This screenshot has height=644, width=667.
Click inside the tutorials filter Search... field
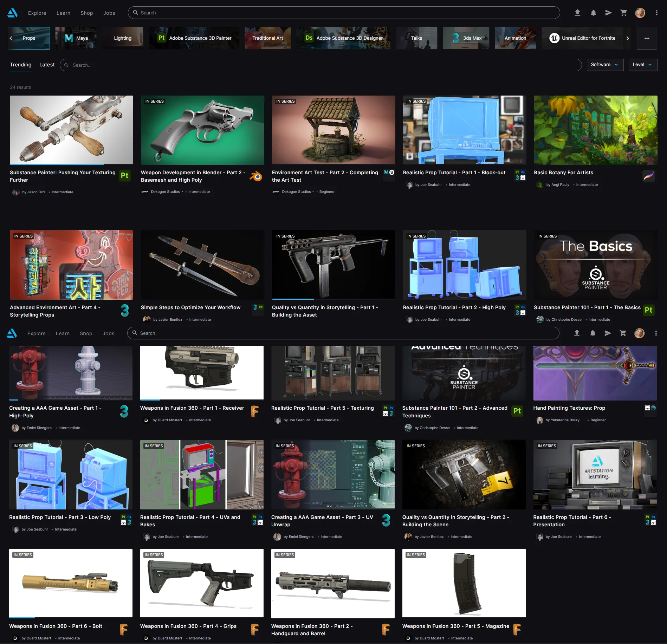click(320, 65)
